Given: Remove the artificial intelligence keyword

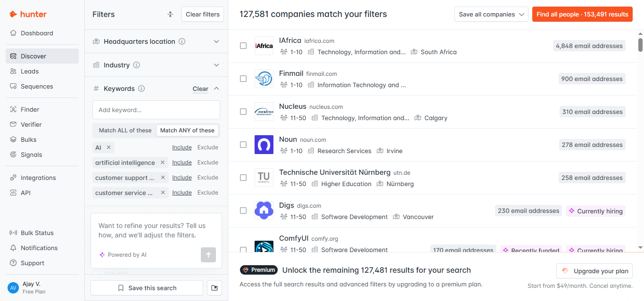Looking at the screenshot, I should tap(163, 163).
